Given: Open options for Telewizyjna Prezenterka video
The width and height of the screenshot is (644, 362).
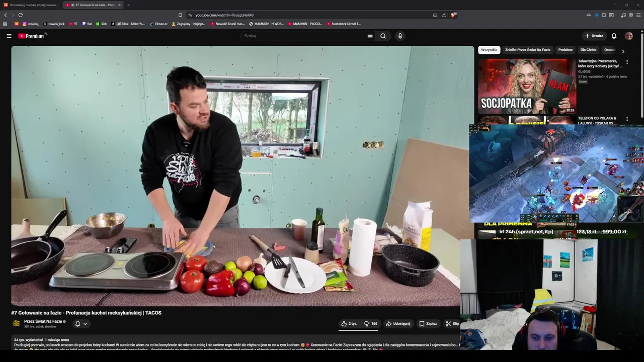Looking at the screenshot, I should pos(627,62).
